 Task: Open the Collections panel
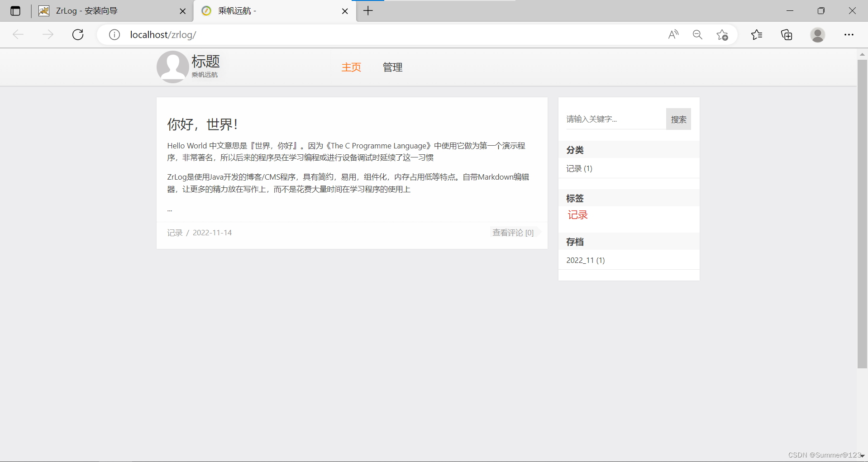pos(787,35)
